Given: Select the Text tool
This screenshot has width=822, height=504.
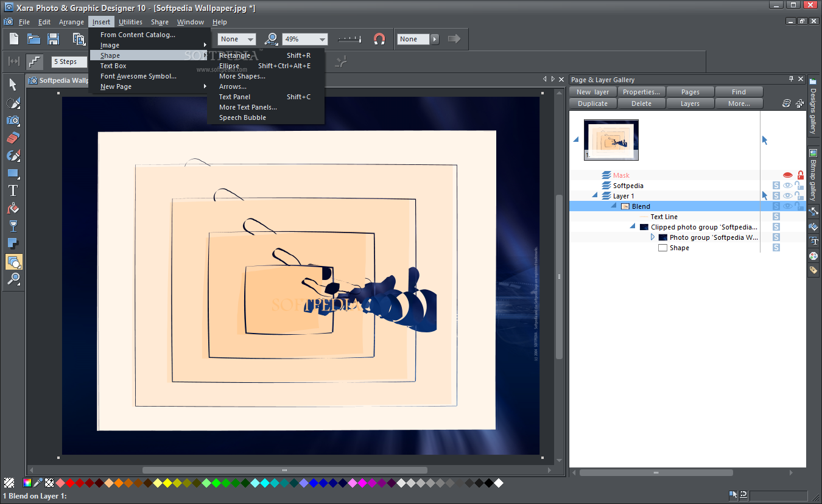Looking at the screenshot, I should coord(13,191).
